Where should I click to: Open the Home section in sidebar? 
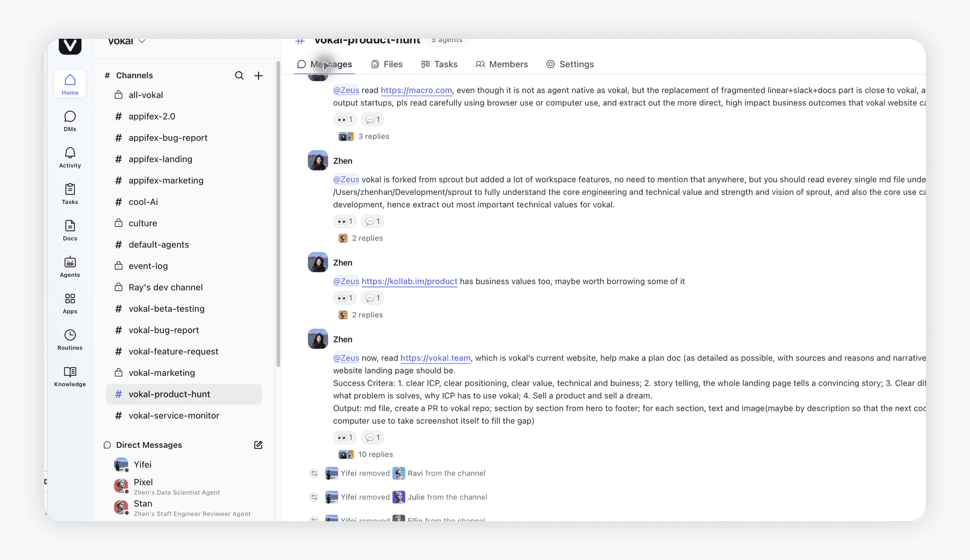(x=70, y=84)
